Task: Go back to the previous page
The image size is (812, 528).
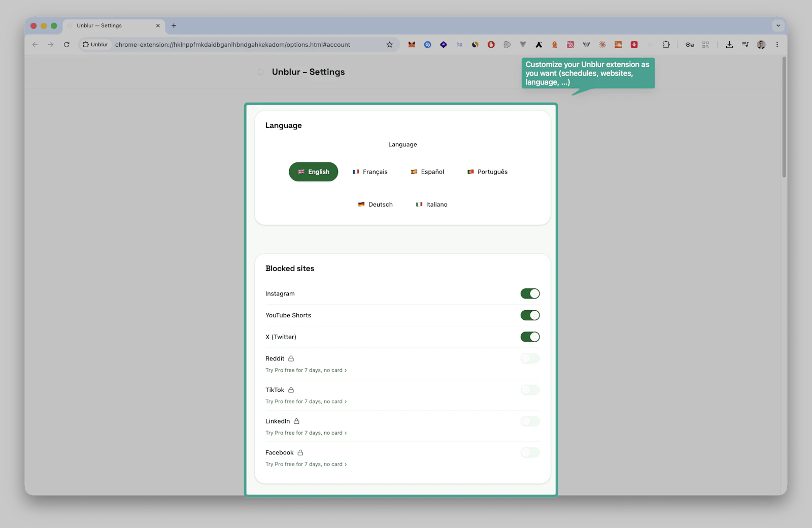Action: click(x=35, y=45)
